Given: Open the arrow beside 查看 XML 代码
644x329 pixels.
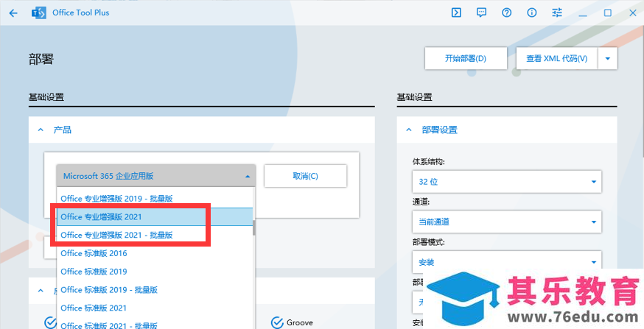Looking at the screenshot, I should click(608, 58).
